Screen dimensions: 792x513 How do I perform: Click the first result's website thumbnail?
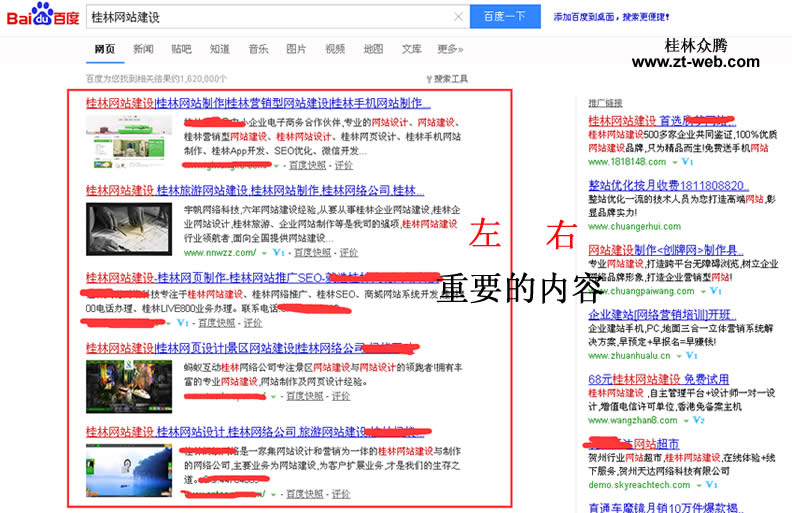129,141
